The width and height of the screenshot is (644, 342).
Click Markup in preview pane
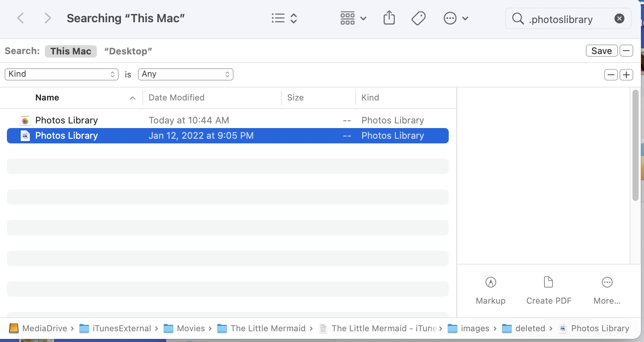pos(491,291)
